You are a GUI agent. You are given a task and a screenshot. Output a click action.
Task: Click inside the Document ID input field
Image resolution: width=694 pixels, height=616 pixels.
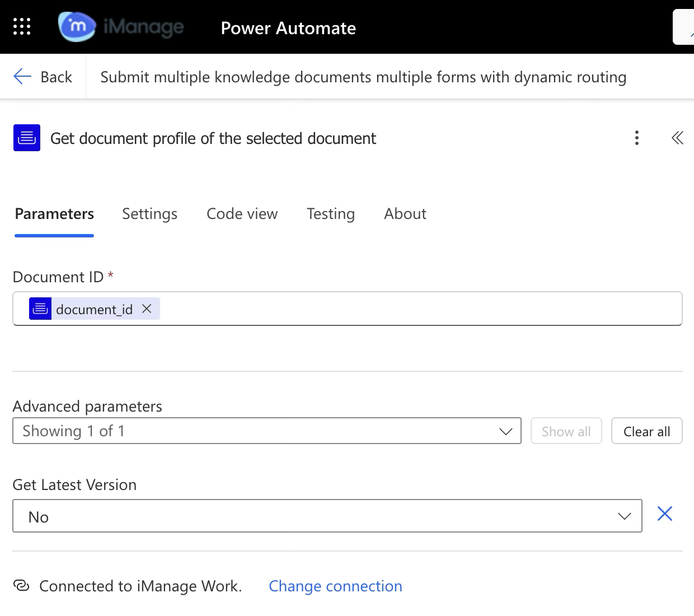pos(348,309)
